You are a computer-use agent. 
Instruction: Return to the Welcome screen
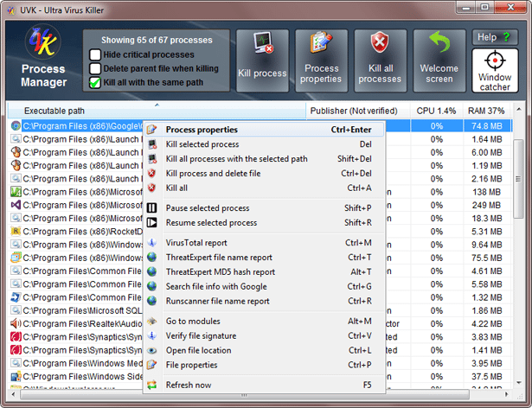click(439, 60)
